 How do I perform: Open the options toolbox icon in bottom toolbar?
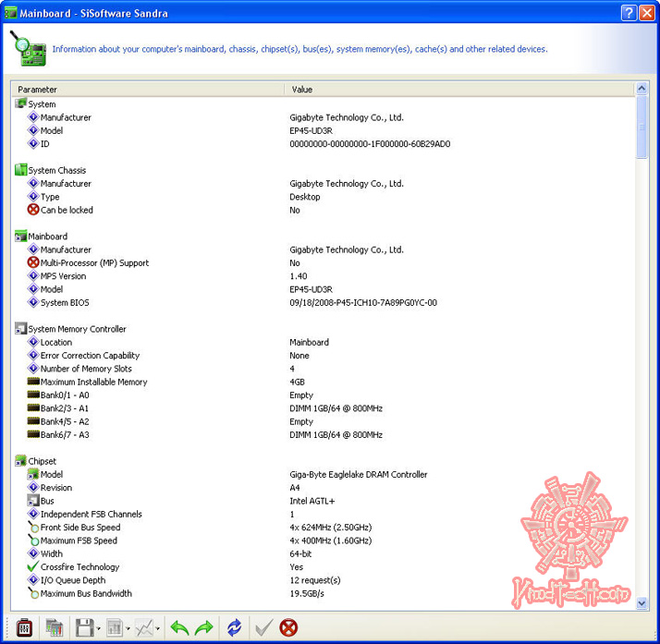point(24,627)
